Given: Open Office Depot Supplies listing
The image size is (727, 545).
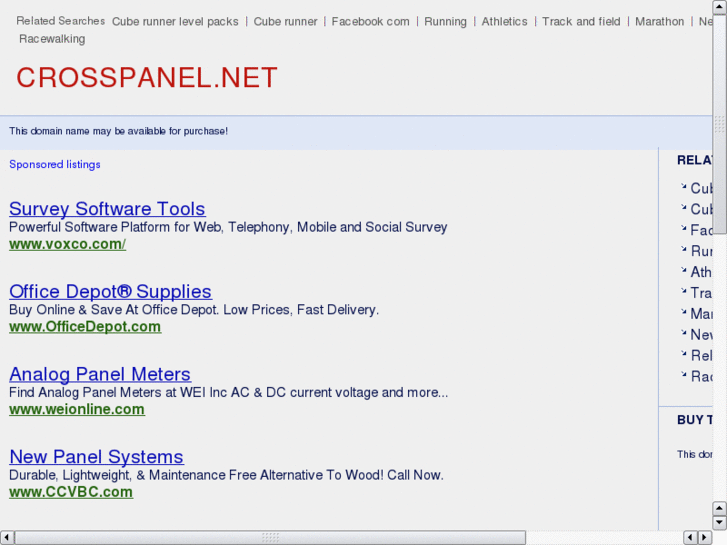Looking at the screenshot, I should point(110,292).
